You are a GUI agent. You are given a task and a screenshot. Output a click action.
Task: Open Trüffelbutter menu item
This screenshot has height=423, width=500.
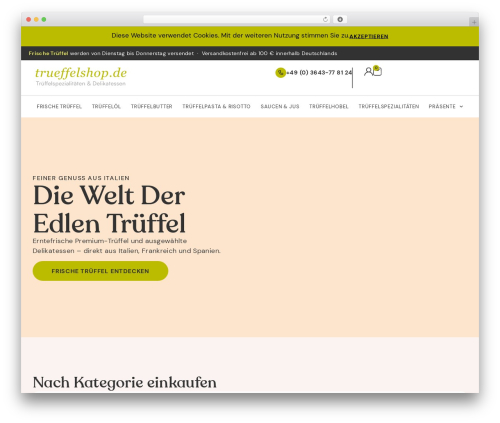151,106
